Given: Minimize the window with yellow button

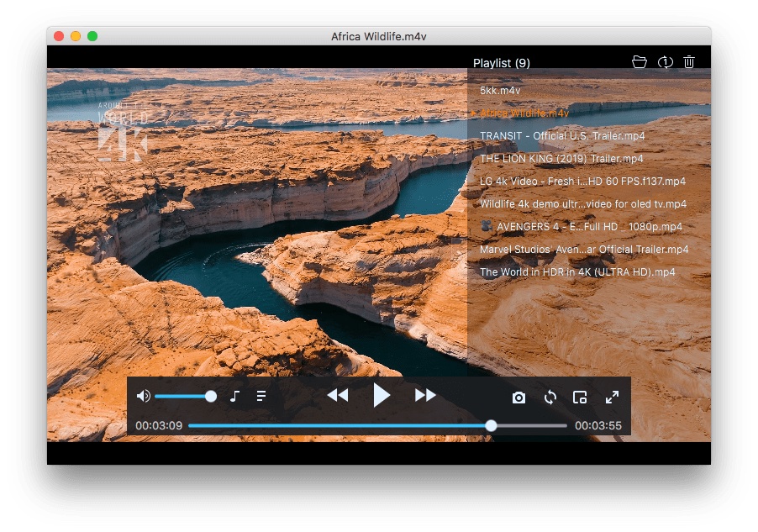Looking at the screenshot, I should coord(76,36).
